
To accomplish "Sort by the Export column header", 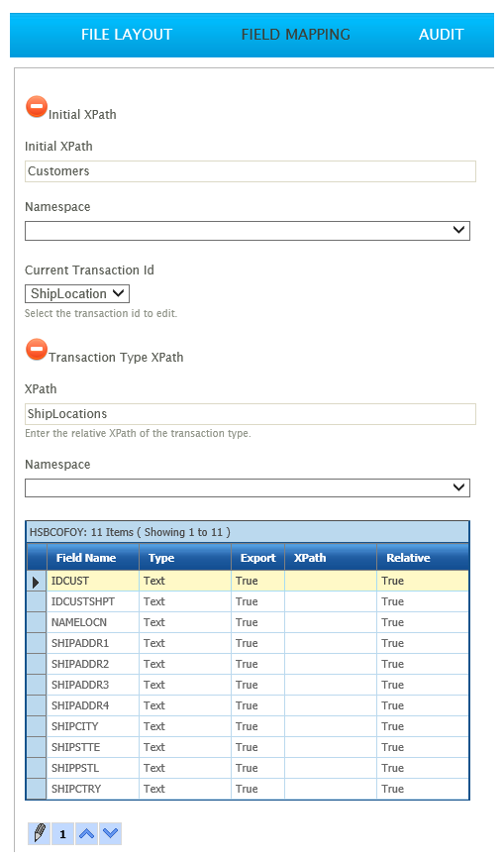I will pos(257,558).
